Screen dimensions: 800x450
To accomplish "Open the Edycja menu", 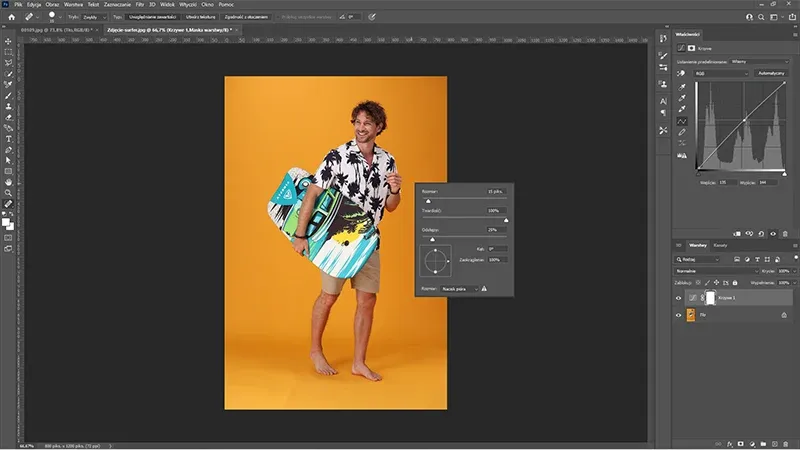I will pyautogui.click(x=34, y=4).
